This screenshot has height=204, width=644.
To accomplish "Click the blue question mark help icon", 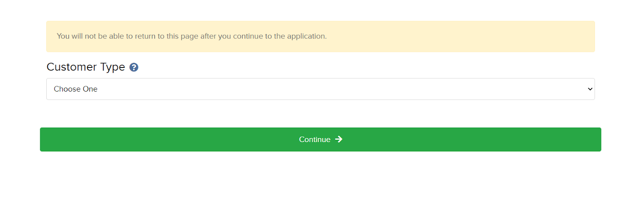I will 134,67.
